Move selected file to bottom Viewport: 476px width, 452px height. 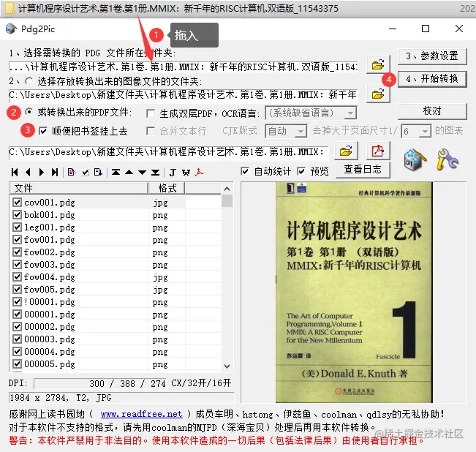tap(156, 173)
